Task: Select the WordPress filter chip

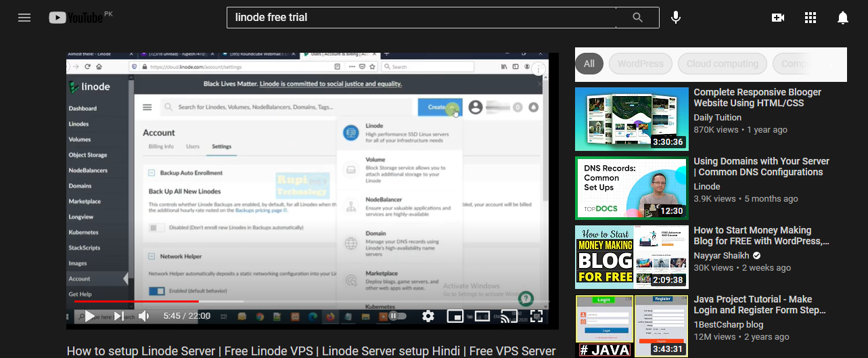Action: click(x=641, y=64)
